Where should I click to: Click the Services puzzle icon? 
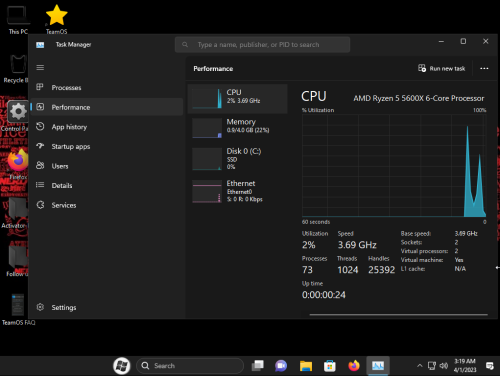pyautogui.click(x=40, y=205)
